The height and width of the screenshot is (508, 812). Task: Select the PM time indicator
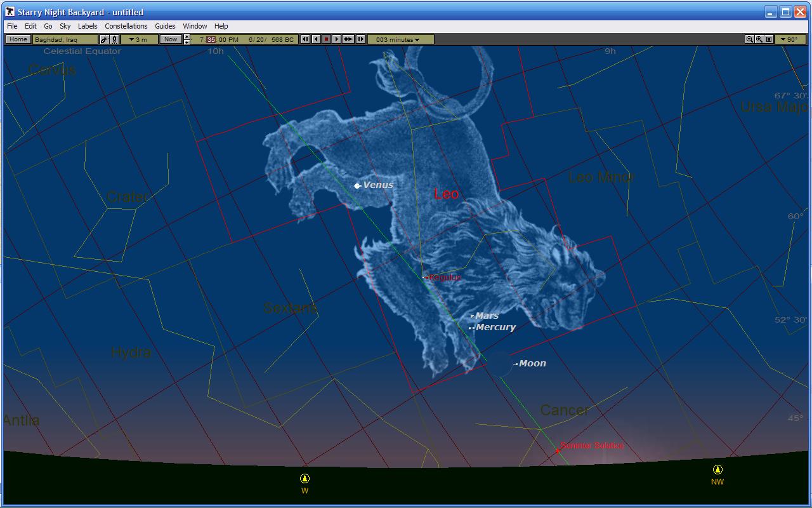click(x=233, y=39)
